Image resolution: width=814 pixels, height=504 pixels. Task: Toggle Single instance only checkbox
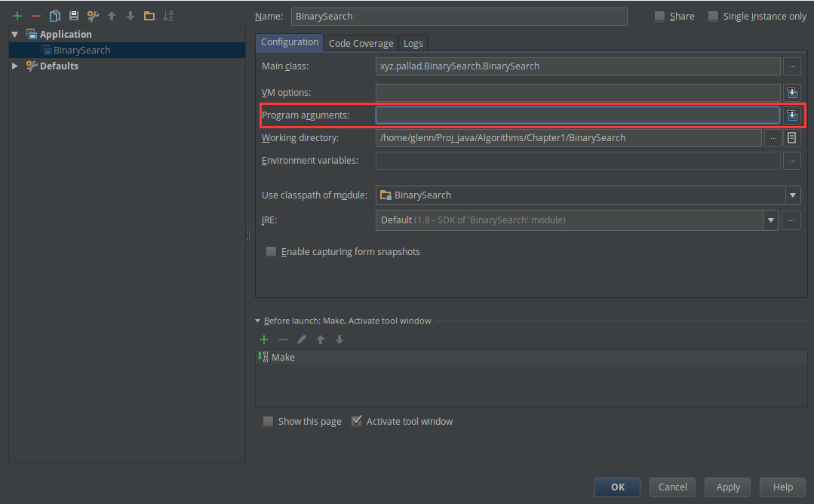pyautogui.click(x=713, y=16)
